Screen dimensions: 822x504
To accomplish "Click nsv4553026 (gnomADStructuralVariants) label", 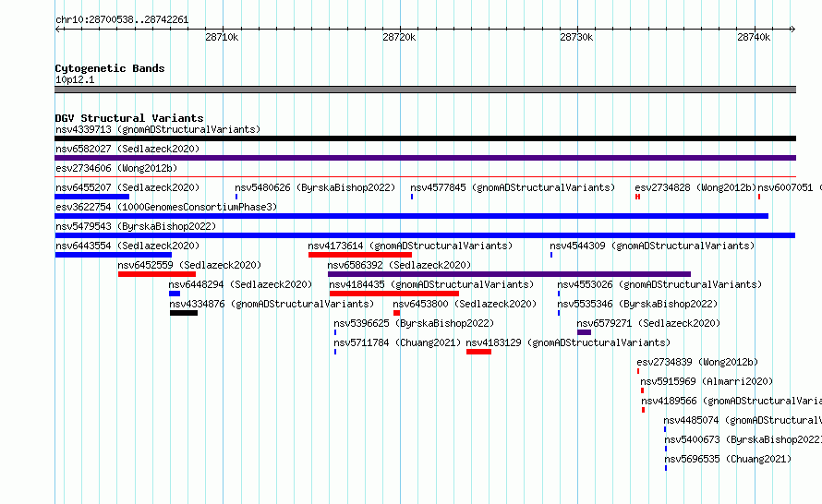I will point(659,284).
